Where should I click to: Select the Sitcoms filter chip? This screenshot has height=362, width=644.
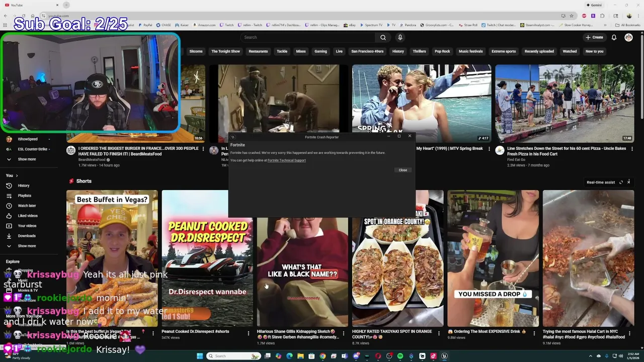[x=196, y=51]
